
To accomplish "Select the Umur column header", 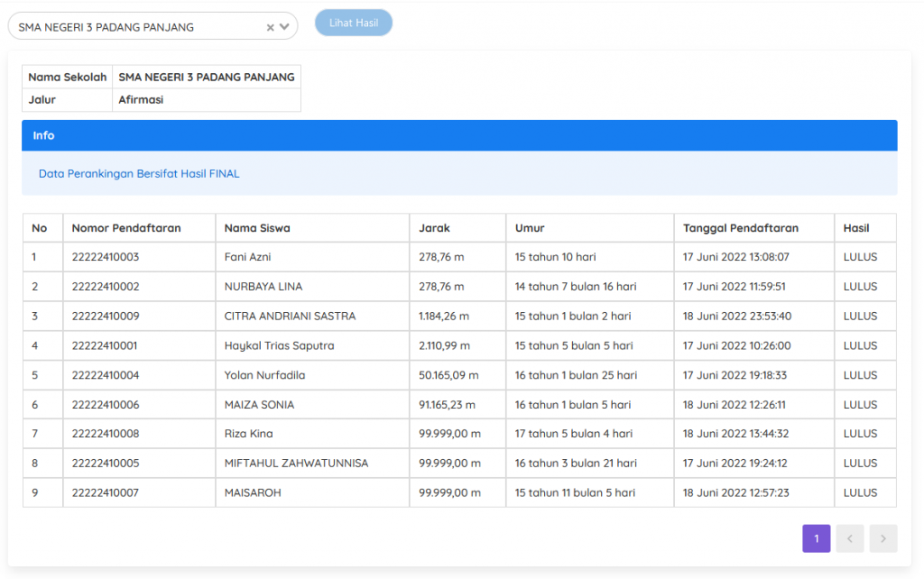I will click(530, 228).
